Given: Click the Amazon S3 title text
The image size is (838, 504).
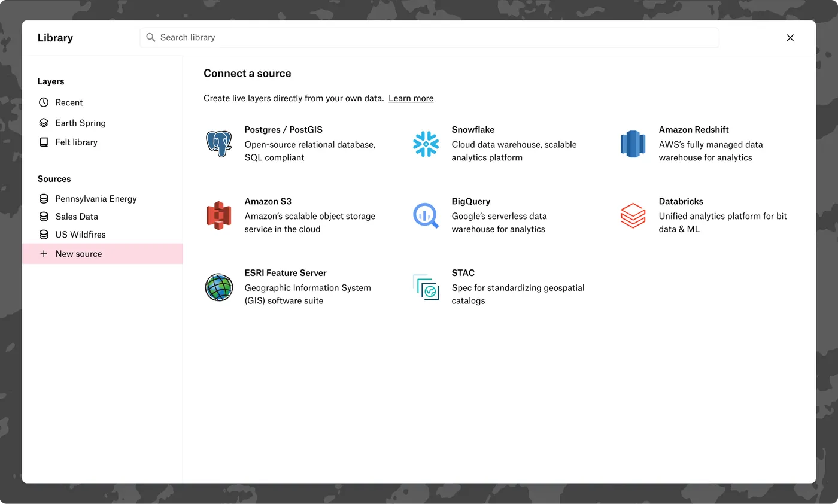Looking at the screenshot, I should tap(268, 201).
